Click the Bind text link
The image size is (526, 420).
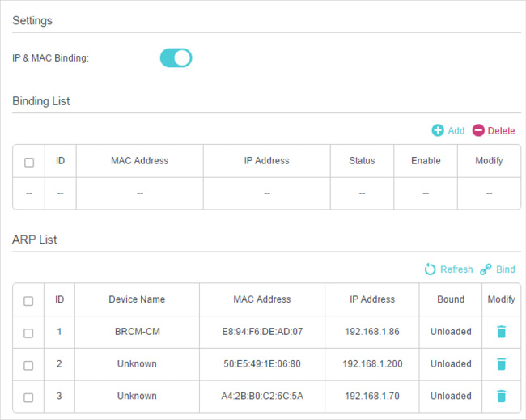click(506, 269)
